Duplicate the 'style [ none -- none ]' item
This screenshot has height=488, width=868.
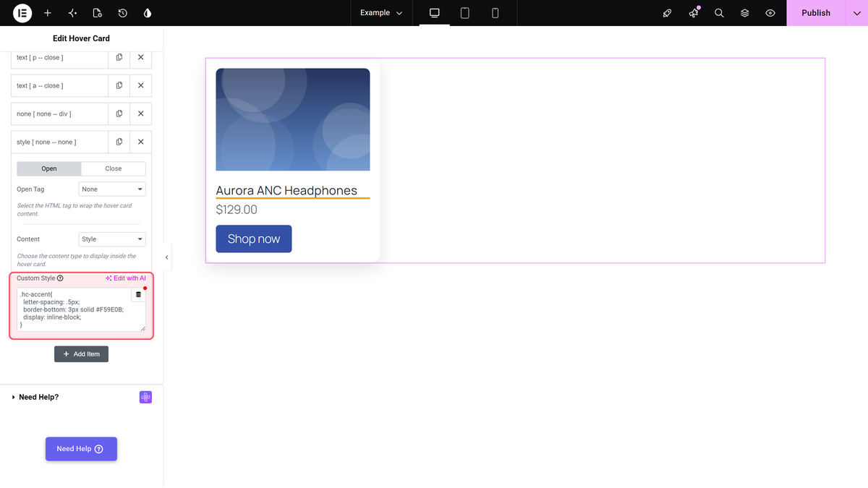[x=119, y=142]
